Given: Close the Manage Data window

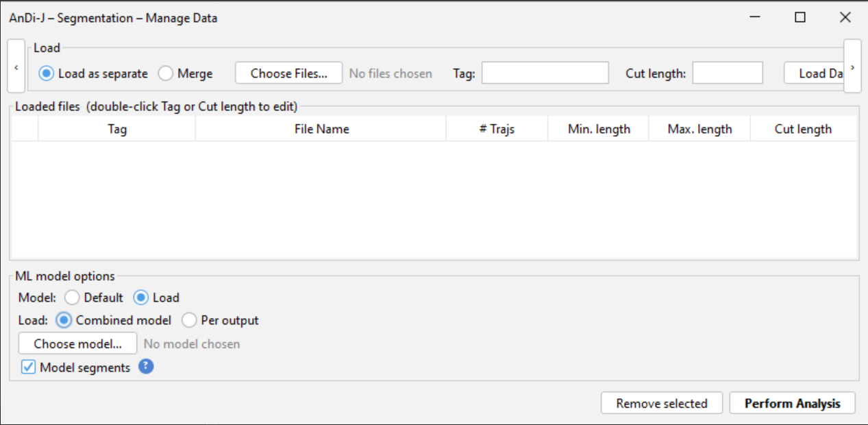Looking at the screenshot, I should 845,18.
